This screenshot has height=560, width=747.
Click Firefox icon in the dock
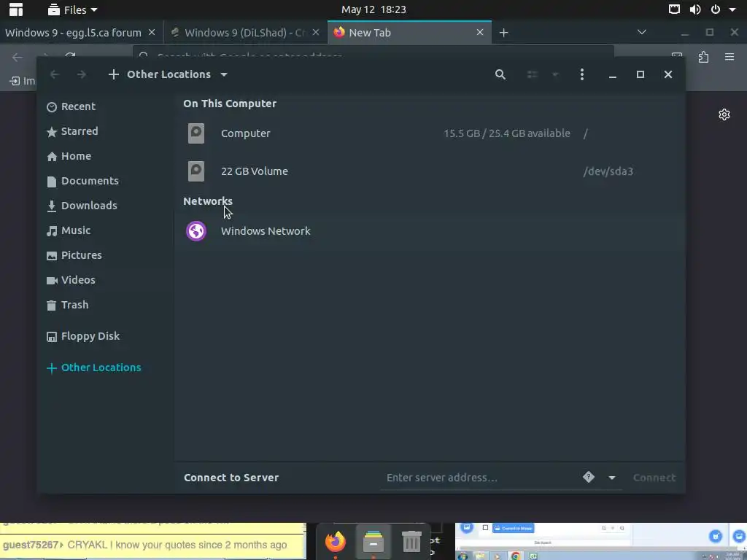[x=336, y=542]
